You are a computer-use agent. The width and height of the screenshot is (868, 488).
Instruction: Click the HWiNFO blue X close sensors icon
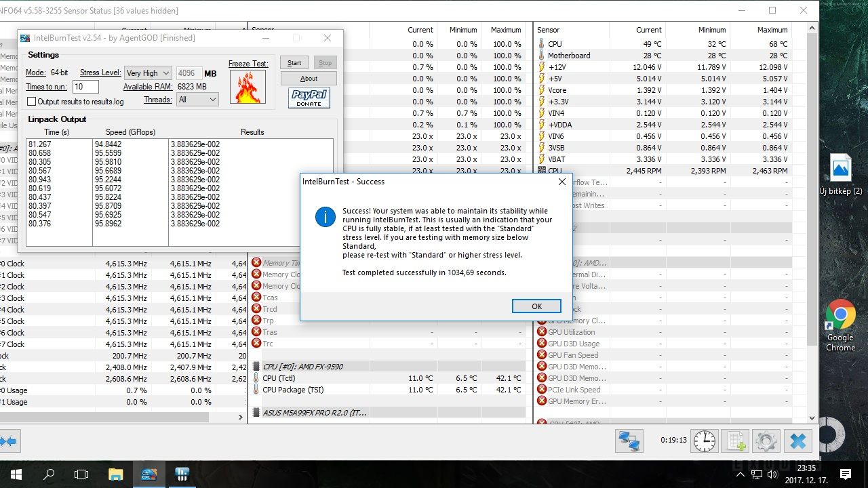pyautogui.click(x=798, y=441)
